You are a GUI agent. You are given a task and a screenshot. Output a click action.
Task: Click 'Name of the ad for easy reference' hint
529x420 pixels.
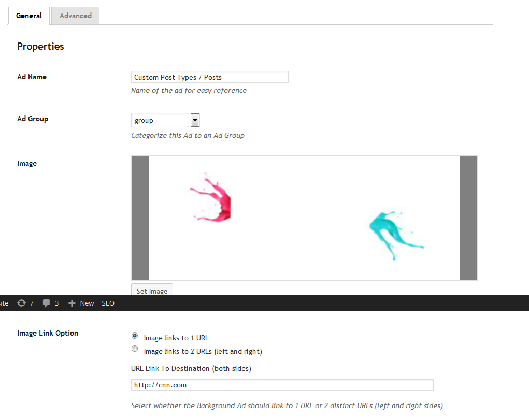(x=189, y=91)
